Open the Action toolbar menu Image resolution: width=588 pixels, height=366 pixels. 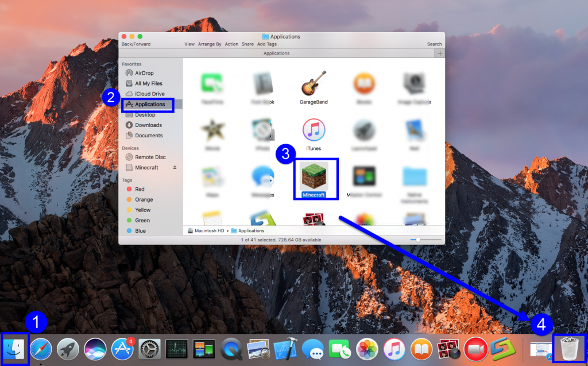231,44
